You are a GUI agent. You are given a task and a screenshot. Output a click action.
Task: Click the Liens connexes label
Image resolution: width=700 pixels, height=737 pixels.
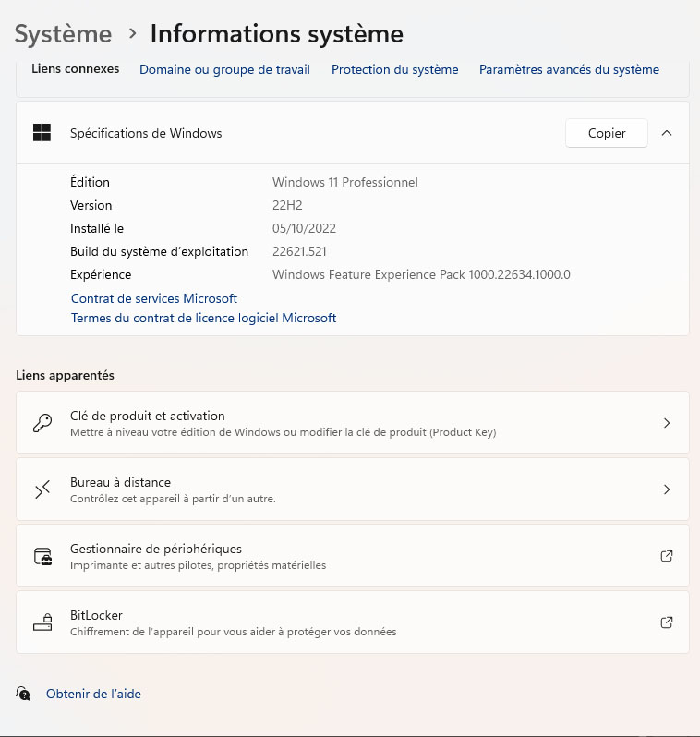(75, 68)
